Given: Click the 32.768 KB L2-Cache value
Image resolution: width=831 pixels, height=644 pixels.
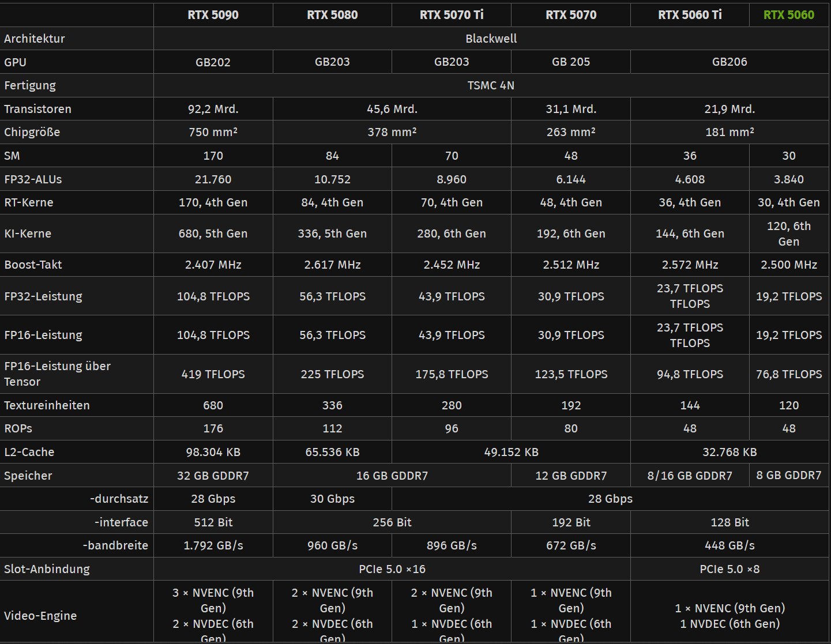Looking at the screenshot, I should 730,452.
